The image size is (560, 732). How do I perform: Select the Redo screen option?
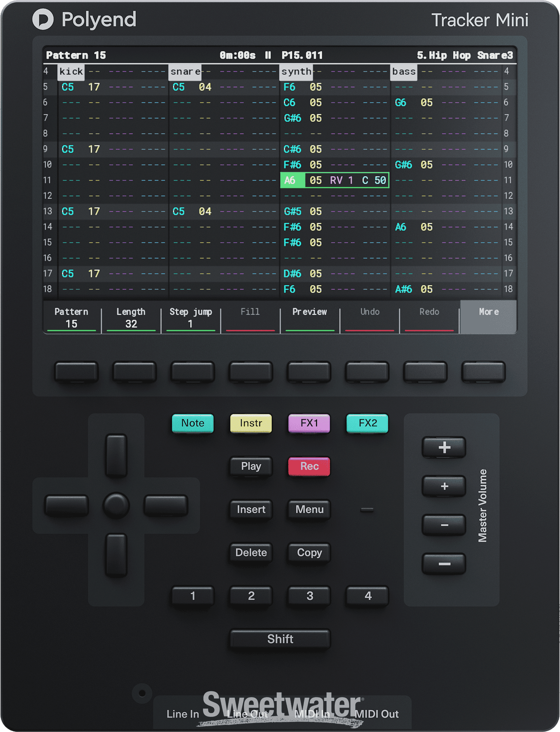(x=429, y=318)
